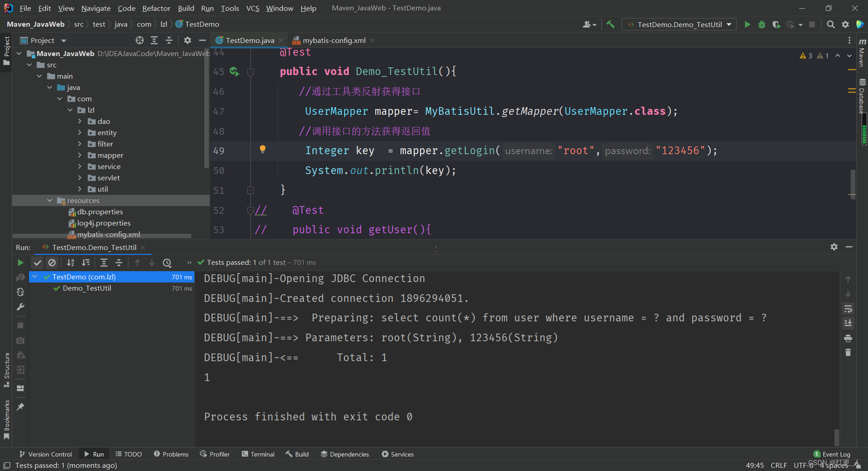Run with Coverage using the shield icon
The height and width of the screenshot is (471, 868).
click(777, 25)
